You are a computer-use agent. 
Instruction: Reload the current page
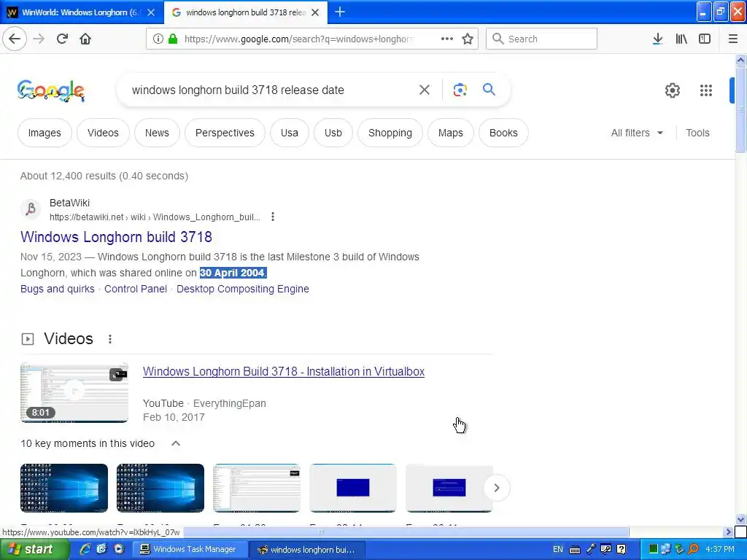[62, 39]
